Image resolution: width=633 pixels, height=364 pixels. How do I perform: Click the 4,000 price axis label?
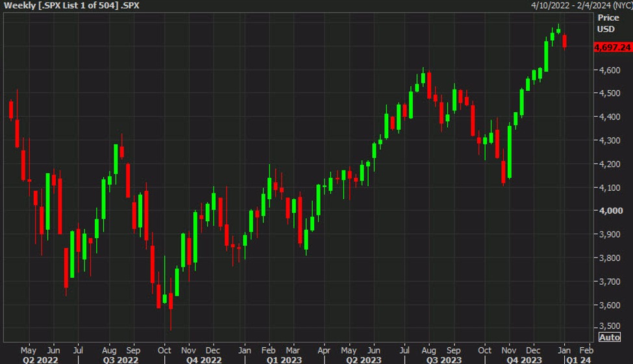pyautogui.click(x=608, y=211)
